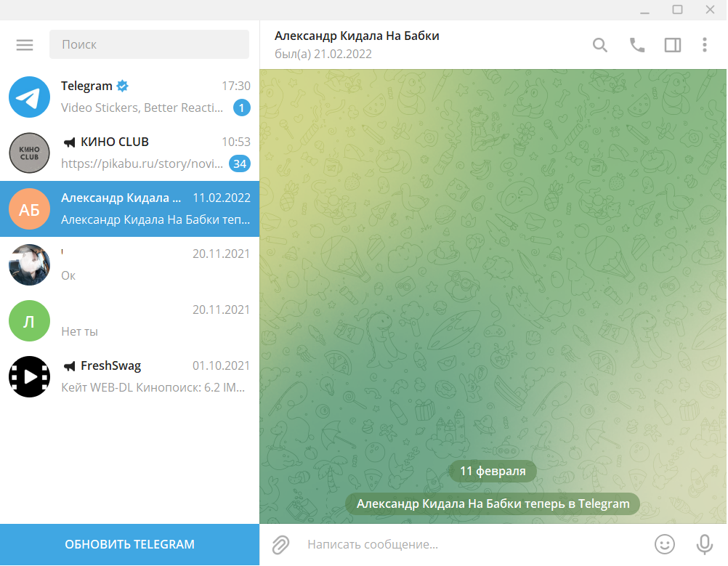
Task: Attach a file with the paperclip icon
Action: tap(280, 545)
